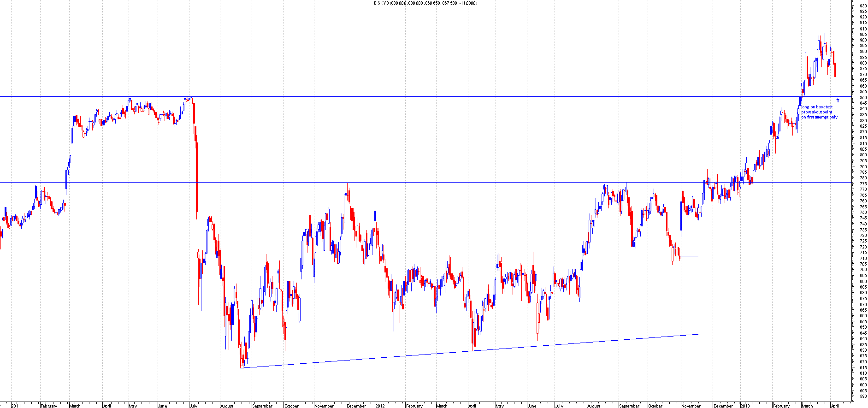Click the rightmost April label on date axis
Viewport: 868px width, 408px height.
point(835,406)
